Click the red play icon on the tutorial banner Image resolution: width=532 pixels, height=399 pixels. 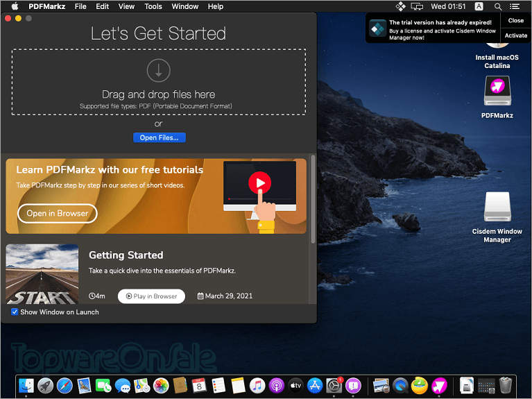coord(259,182)
